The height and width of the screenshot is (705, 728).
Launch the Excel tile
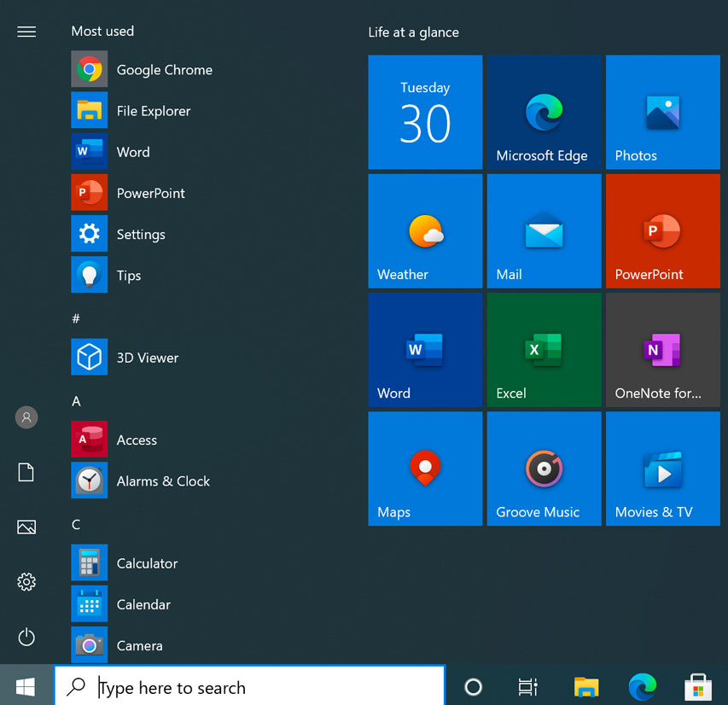click(544, 349)
